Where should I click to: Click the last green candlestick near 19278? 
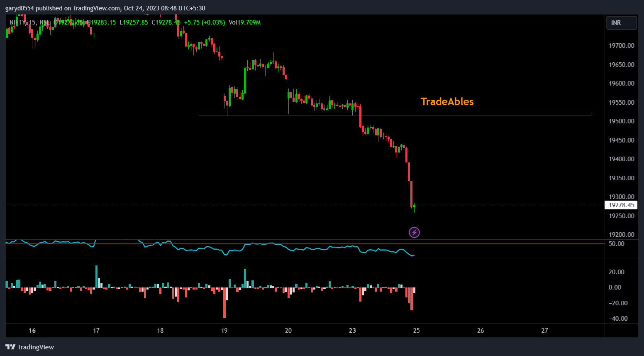[x=414, y=207]
